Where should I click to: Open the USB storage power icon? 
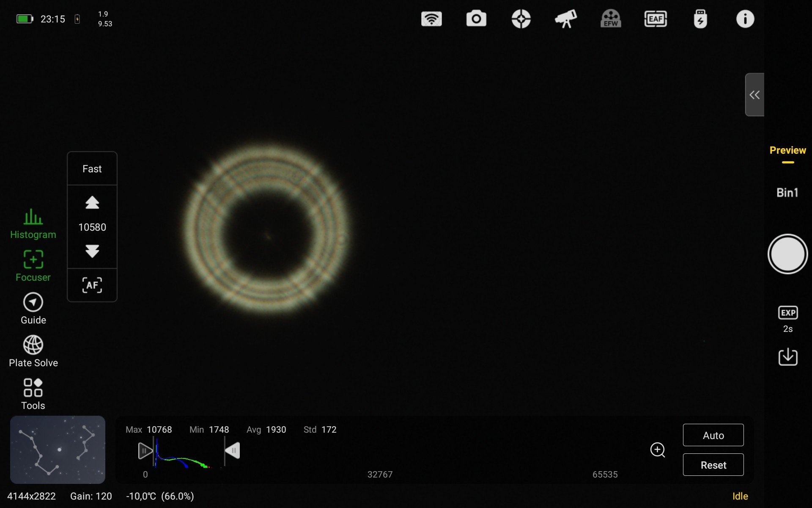pyautogui.click(x=700, y=19)
